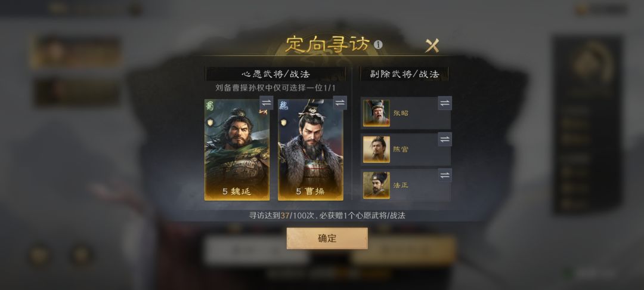This screenshot has height=290, width=644.
Task: Confirm with the 确定 button
Action: coord(327,238)
